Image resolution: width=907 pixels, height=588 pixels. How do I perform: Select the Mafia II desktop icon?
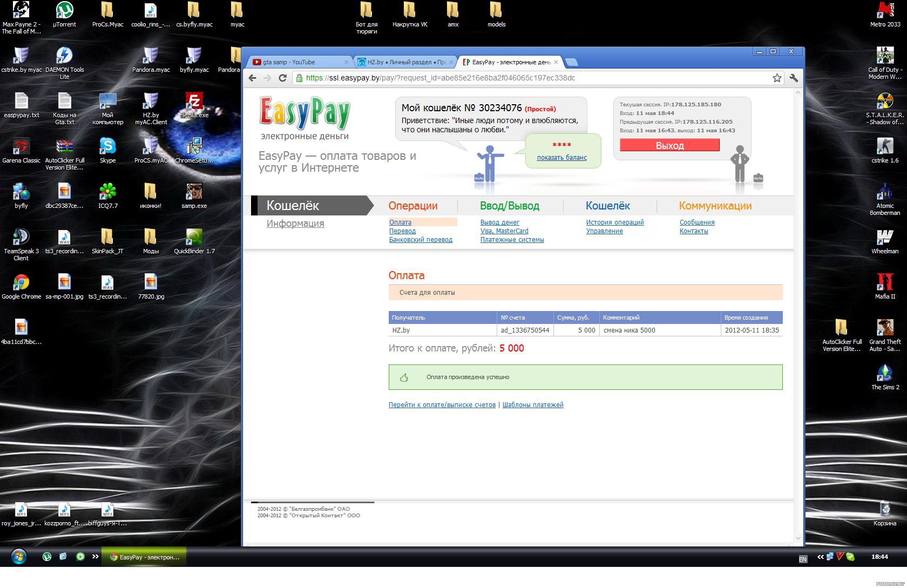[885, 287]
